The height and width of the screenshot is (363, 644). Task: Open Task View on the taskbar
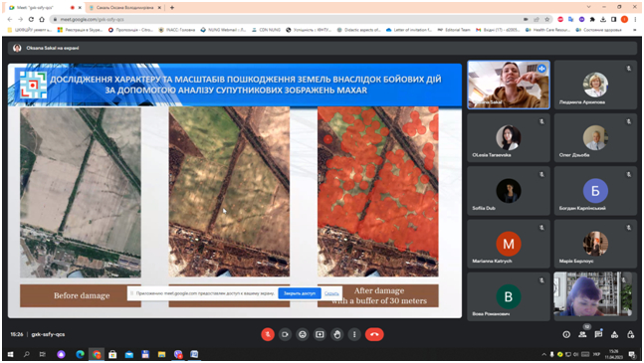pyautogui.click(x=43, y=354)
